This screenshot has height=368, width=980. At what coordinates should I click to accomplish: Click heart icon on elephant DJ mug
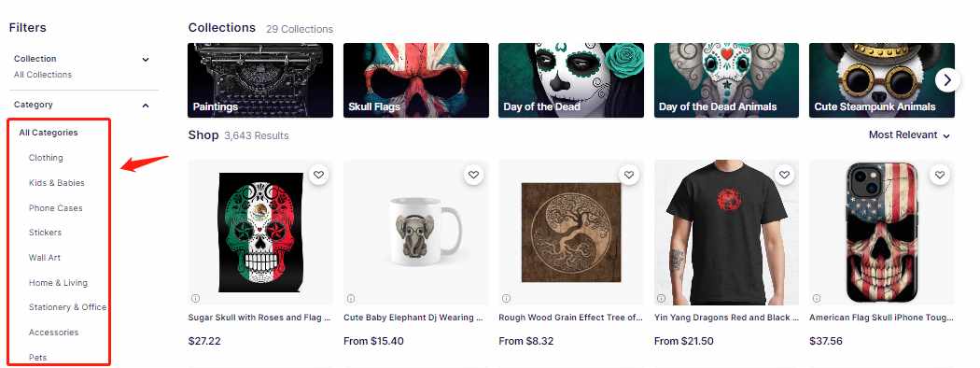coord(474,176)
